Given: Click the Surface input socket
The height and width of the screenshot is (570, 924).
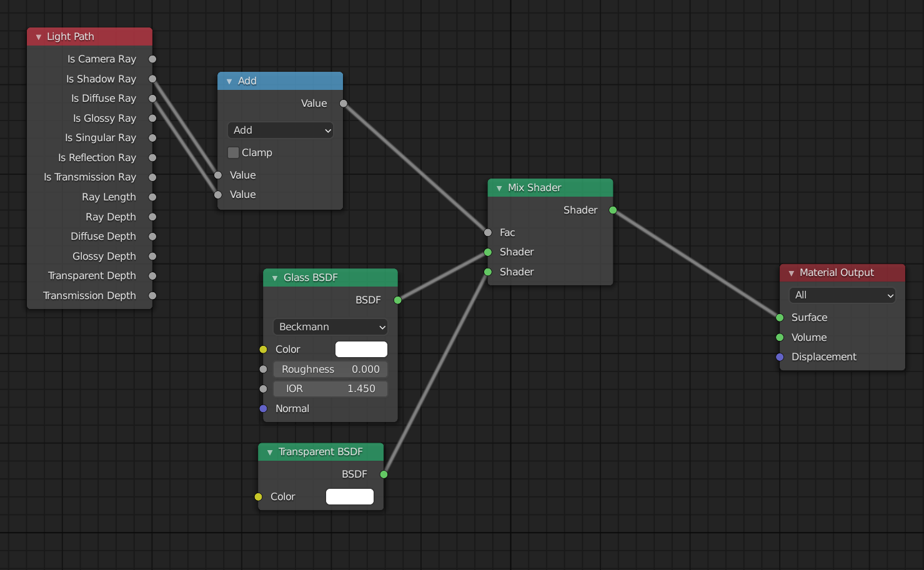Looking at the screenshot, I should [x=780, y=318].
